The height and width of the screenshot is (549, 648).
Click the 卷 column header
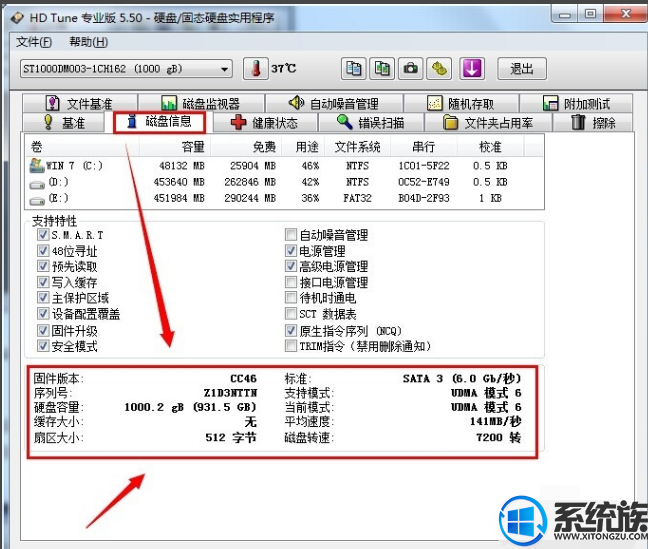tap(83, 146)
